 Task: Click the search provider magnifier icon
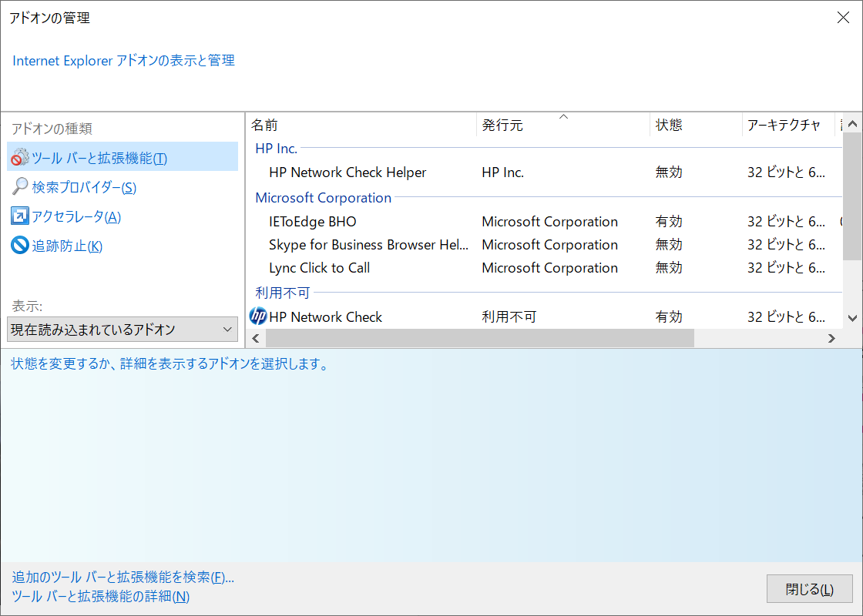(x=20, y=186)
